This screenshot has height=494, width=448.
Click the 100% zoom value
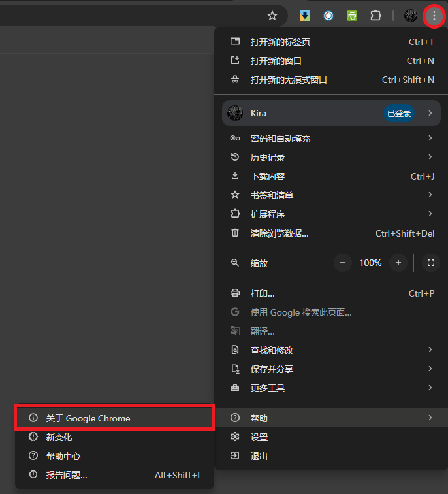pos(370,263)
